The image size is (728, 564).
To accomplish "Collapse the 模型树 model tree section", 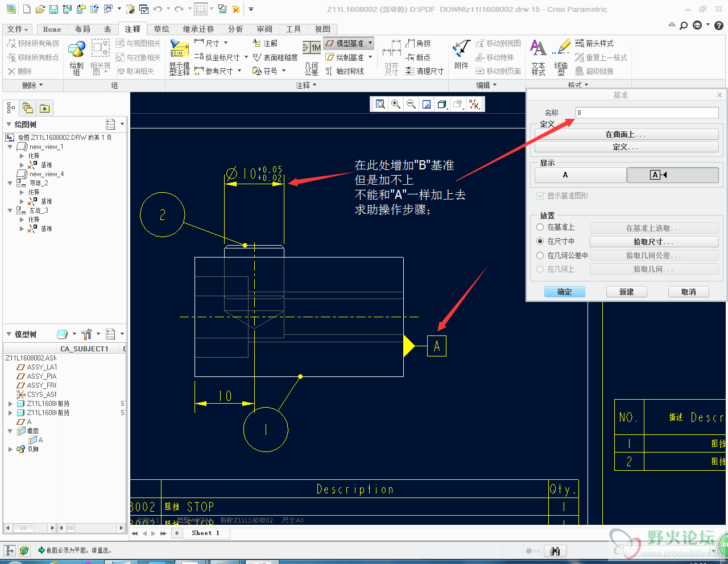I will point(9,334).
